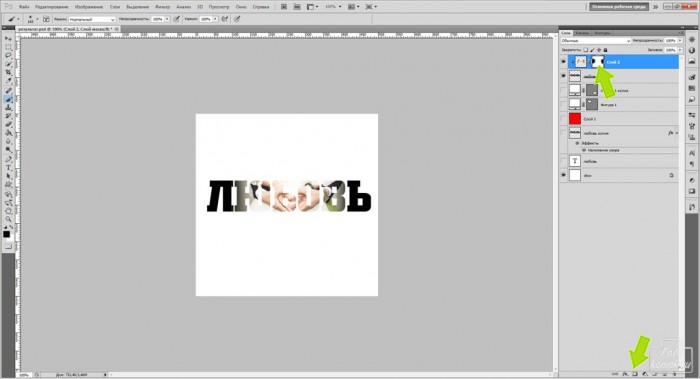This screenshot has width=700, height=379.
Task: Create a new layer icon
Action: pos(665,374)
